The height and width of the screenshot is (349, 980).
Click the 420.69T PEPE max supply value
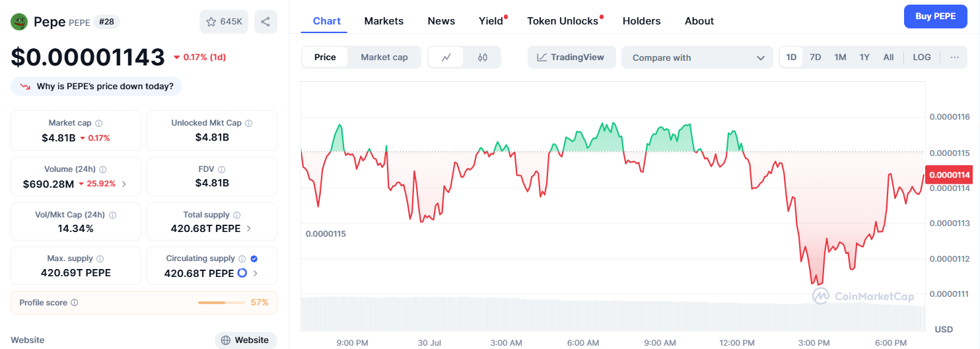point(76,273)
